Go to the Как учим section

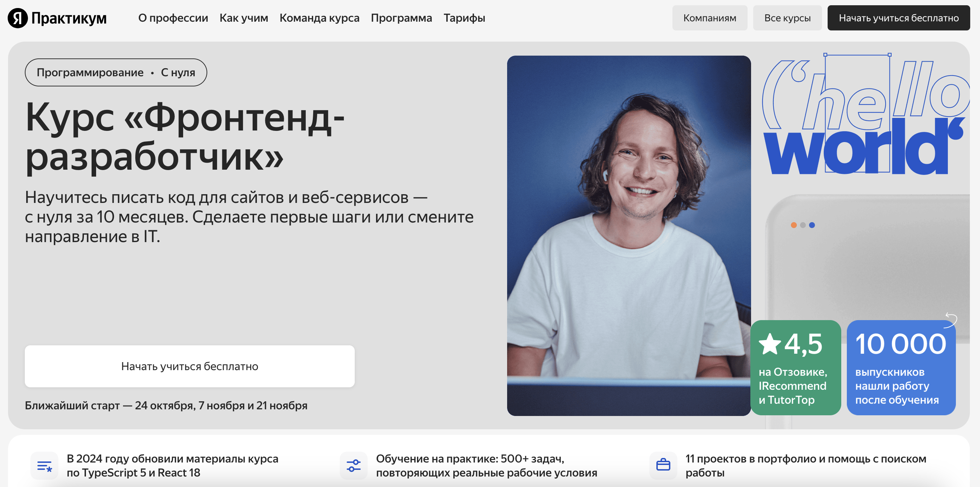tap(244, 18)
